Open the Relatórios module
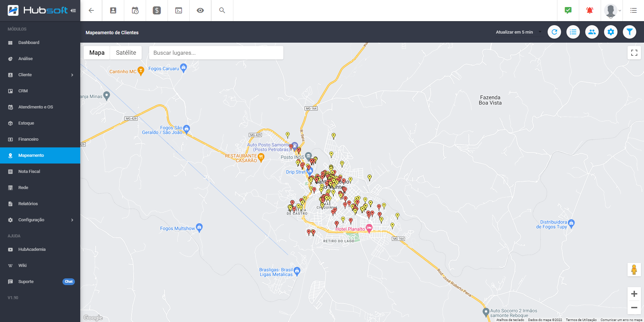This screenshot has height=322, width=644. click(40, 204)
